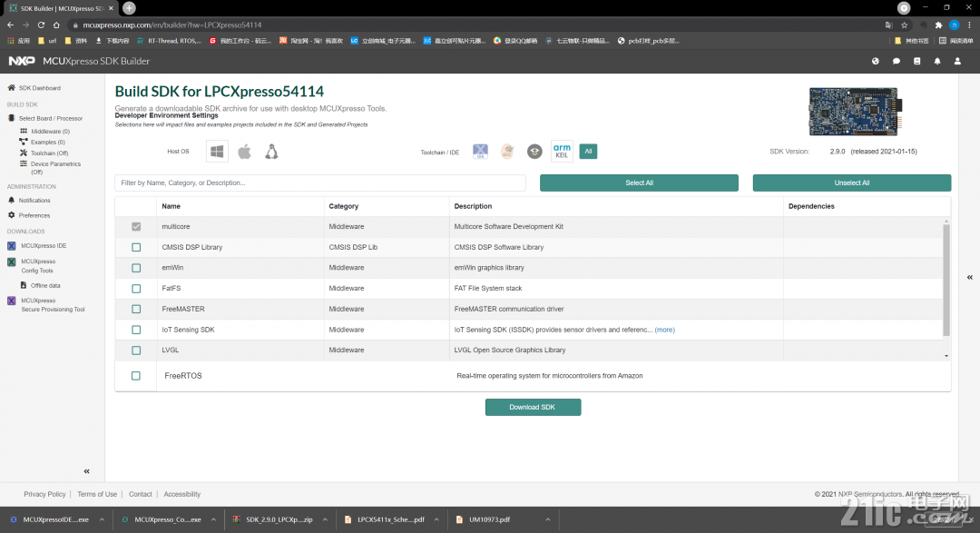
Task: Select macOS as the host OS
Action: (x=244, y=152)
